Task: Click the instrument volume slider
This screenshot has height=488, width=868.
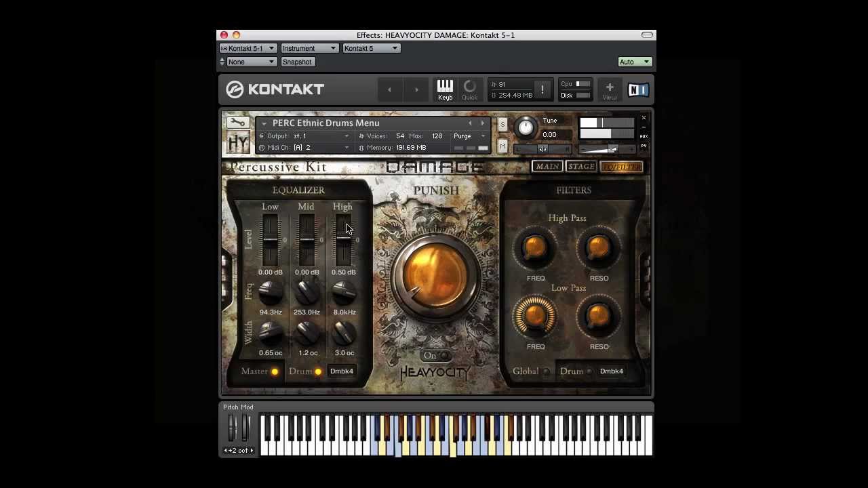Action: point(608,149)
